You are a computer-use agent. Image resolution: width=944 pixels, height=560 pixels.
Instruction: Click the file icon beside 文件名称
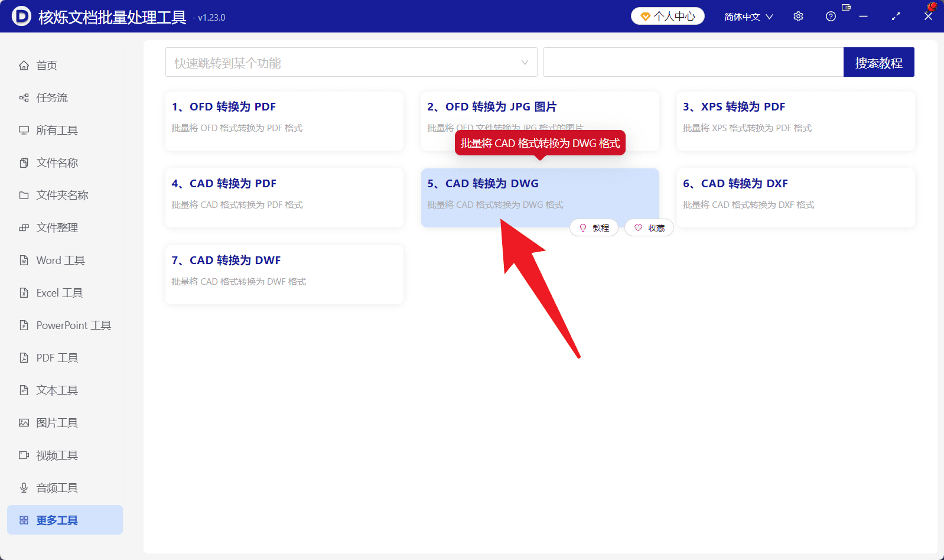24,163
